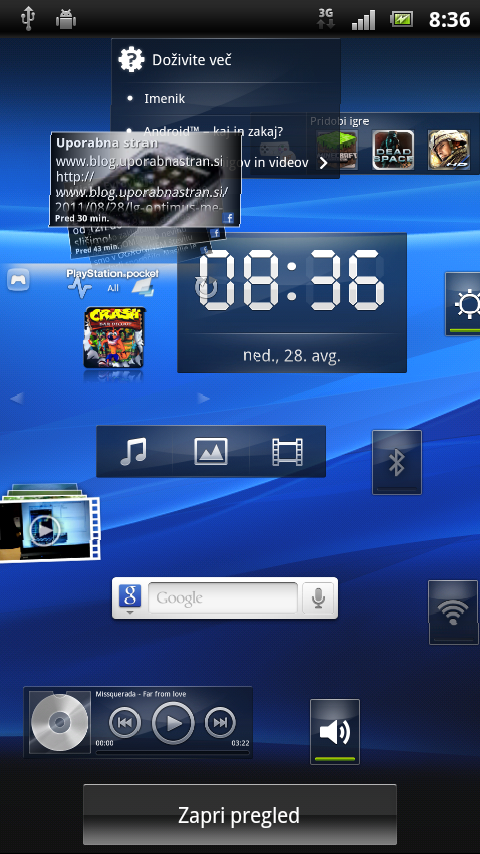Viewport: 480px width, 854px height.
Task: Tap the microphone voice search icon
Action: click(318, 598)
